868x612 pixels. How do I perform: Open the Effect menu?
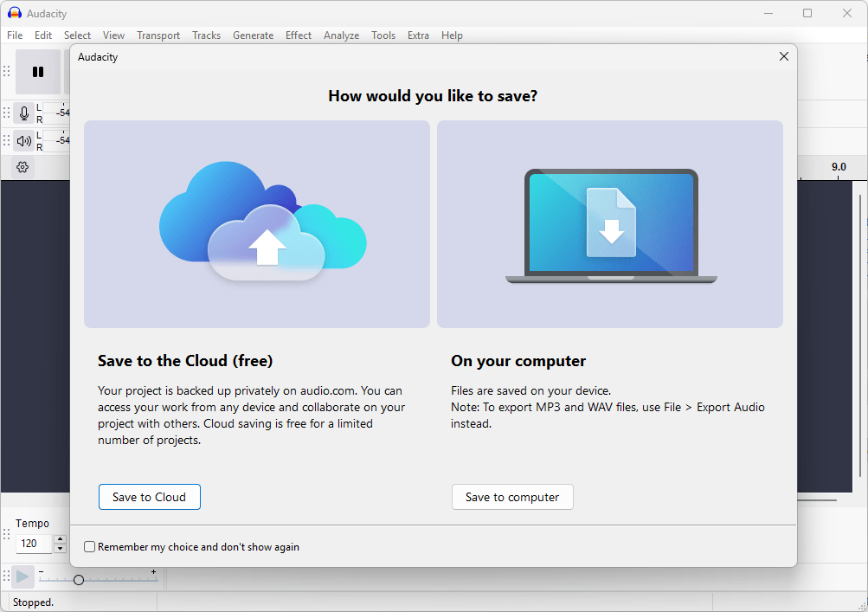click(x=299, y=35)
